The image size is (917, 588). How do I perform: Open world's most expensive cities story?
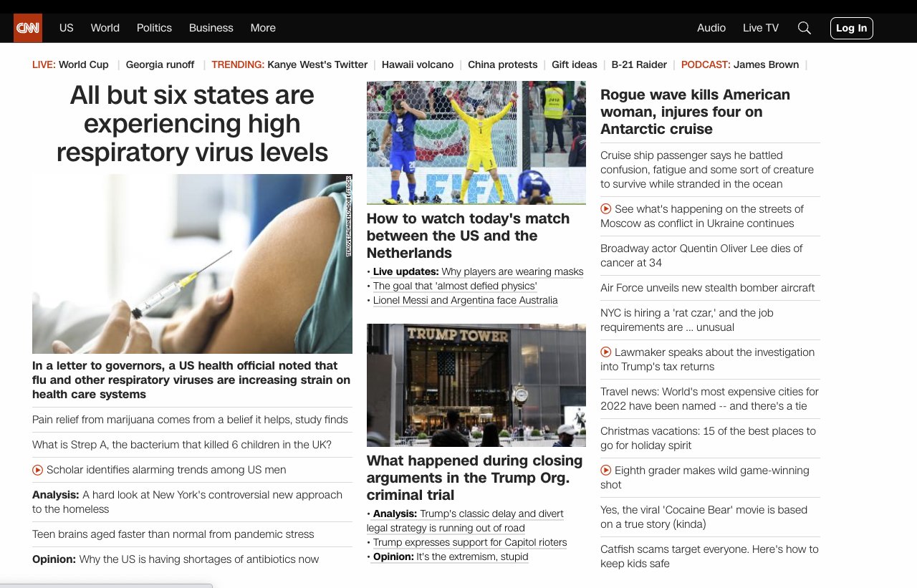click(709, 399)
